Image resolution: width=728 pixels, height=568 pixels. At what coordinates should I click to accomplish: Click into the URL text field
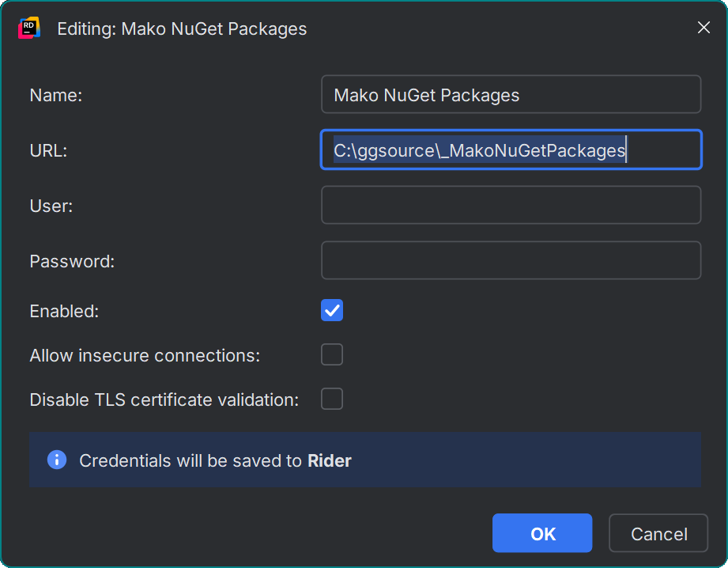click(x=511, y=150)
